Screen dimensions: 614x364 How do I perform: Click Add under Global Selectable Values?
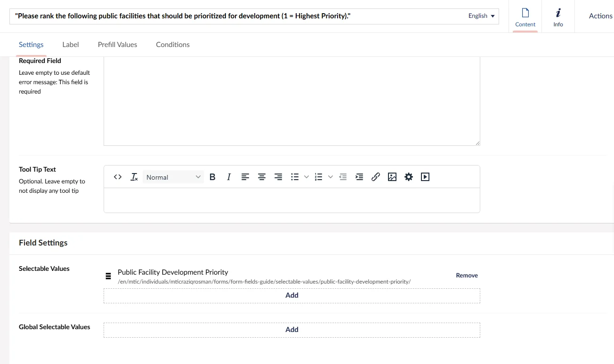click(x=292, y=330)
